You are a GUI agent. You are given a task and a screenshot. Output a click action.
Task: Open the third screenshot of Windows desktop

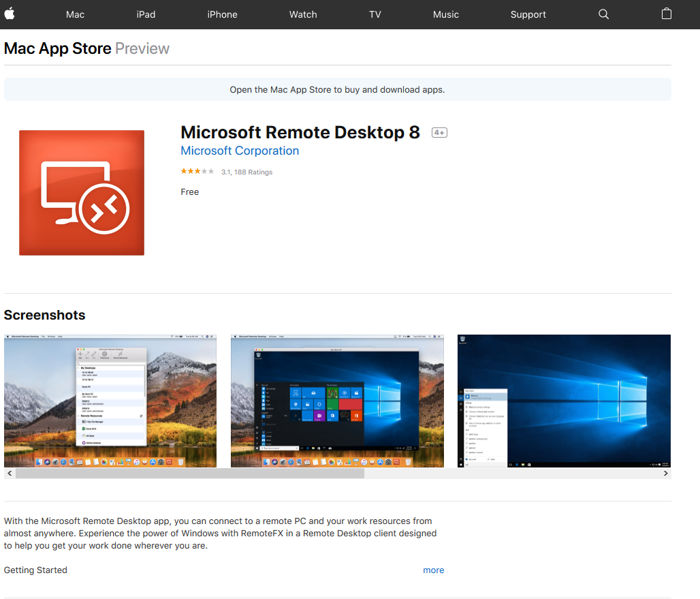pos(564,401)
